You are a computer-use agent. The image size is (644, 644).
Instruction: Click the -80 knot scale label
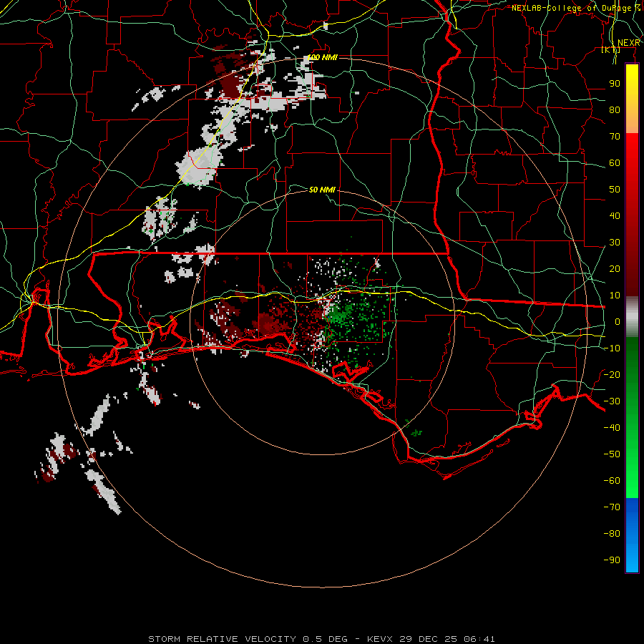tap(612, 534)
